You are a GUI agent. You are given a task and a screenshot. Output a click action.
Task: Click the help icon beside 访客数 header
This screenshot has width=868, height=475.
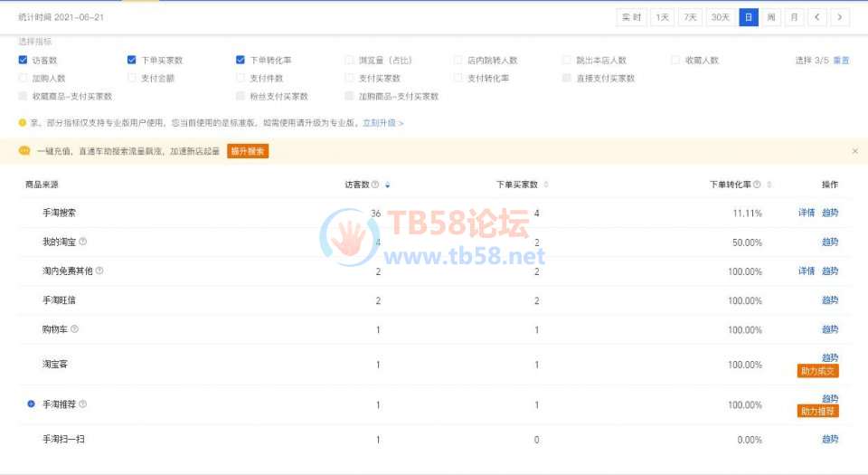click(375, 185)
